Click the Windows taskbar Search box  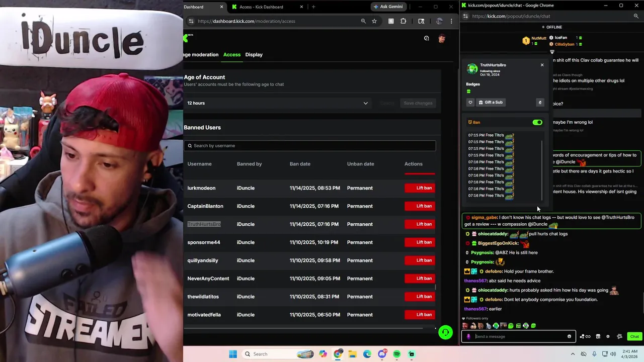point(278,354)
